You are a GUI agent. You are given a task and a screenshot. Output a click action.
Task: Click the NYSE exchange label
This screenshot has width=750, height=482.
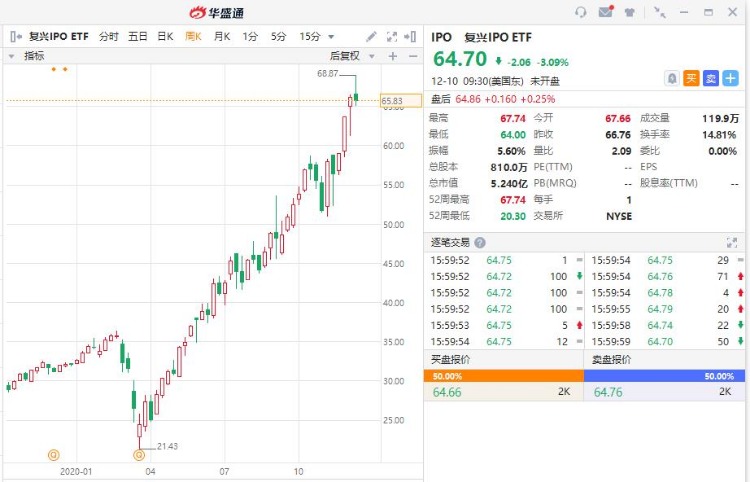[x=619, y=216]
